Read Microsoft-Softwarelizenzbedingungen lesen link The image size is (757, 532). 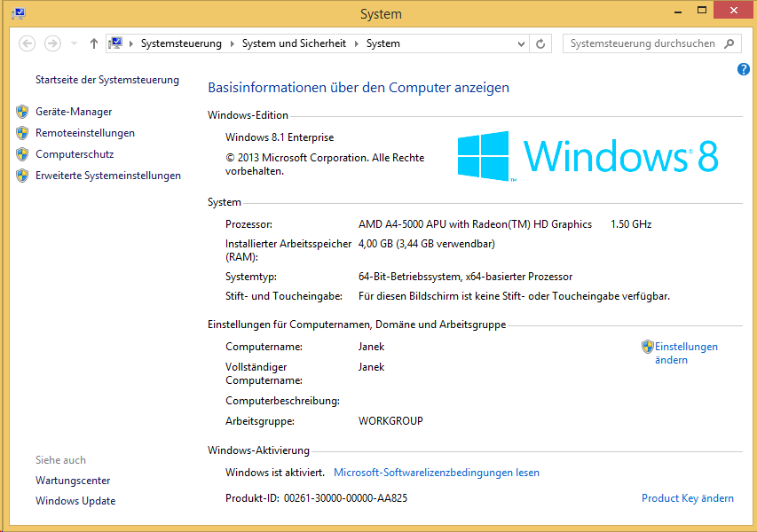(437, 473)
